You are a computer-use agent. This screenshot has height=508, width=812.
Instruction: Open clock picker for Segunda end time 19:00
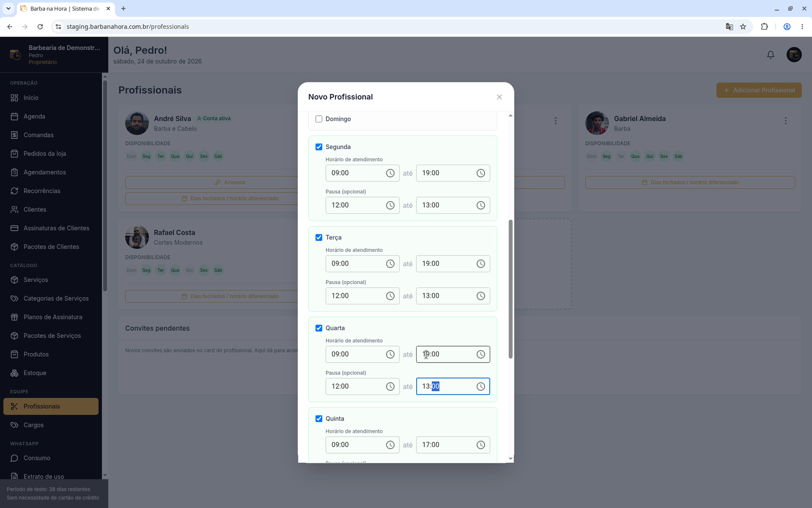[x=481, y=173]
